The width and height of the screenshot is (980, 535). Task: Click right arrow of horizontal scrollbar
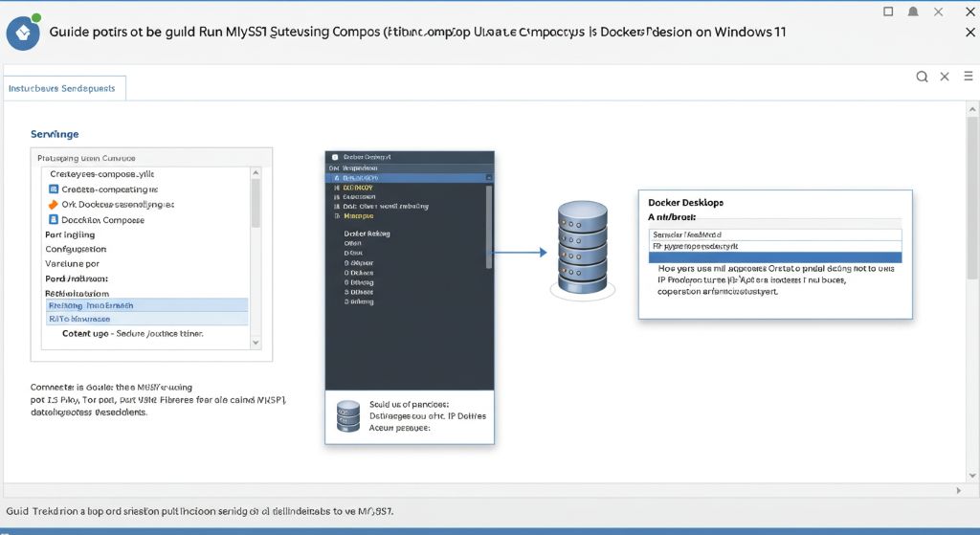tap(959, 491)
